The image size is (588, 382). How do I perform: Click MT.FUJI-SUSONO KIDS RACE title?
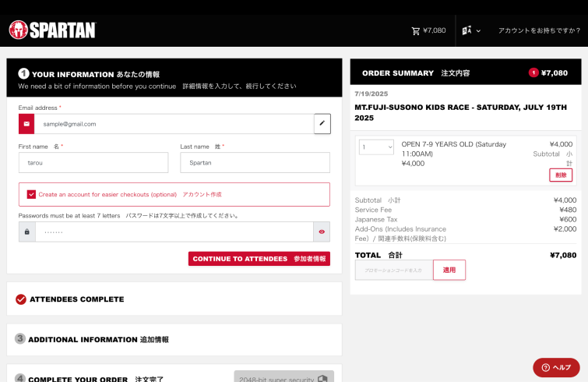(461, 112)
